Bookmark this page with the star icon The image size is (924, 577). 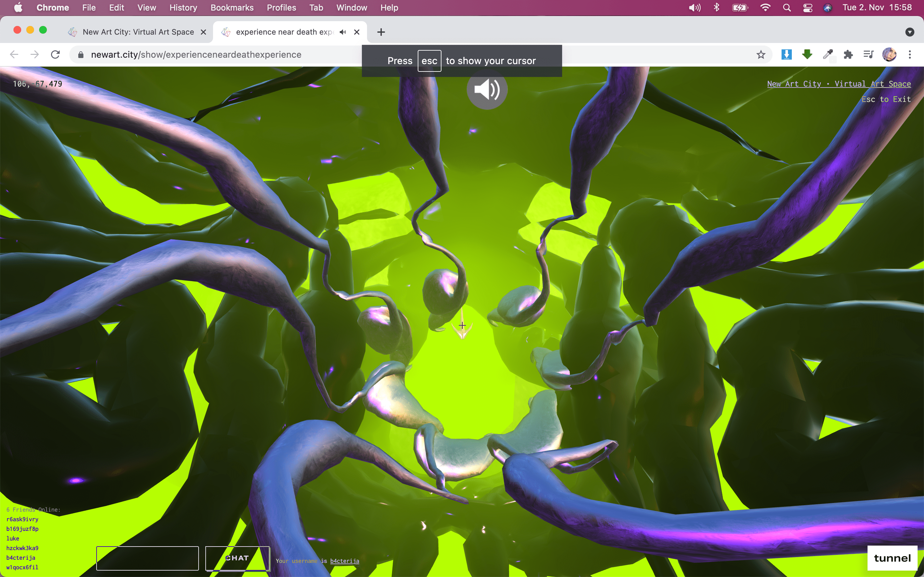[x=761, y=54]
